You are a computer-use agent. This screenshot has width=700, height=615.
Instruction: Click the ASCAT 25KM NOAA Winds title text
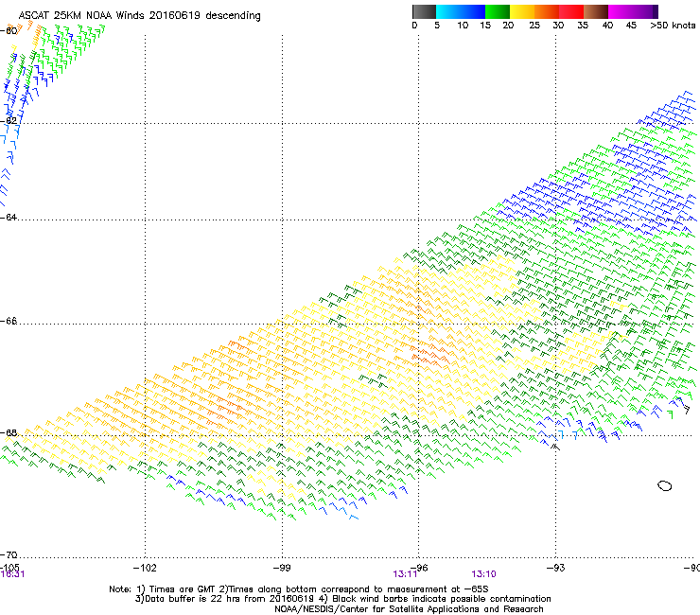coord(139,15)
